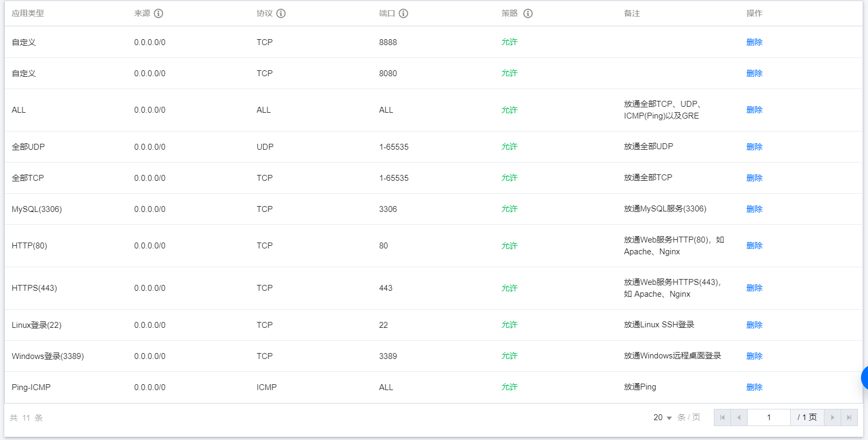This screenshot has height=440, width=868.
Task: Click the 应用类型 column header
Action: (x=28, y=13)
